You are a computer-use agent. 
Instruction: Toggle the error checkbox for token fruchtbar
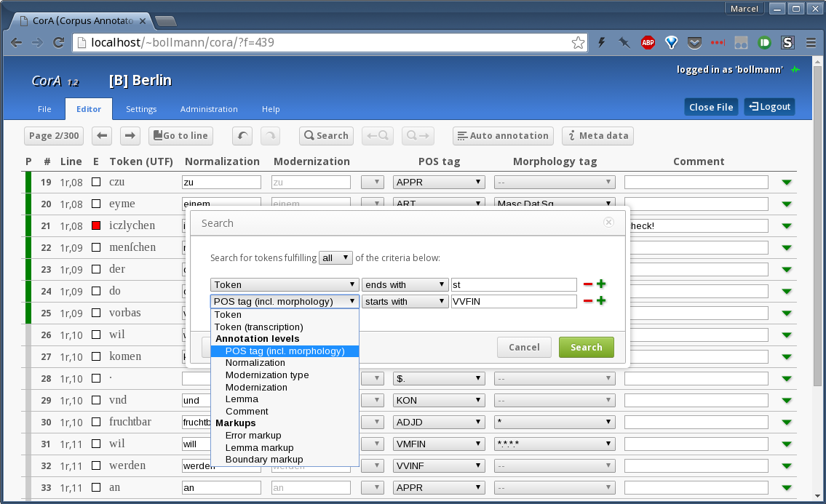click(x=96, y=423)
